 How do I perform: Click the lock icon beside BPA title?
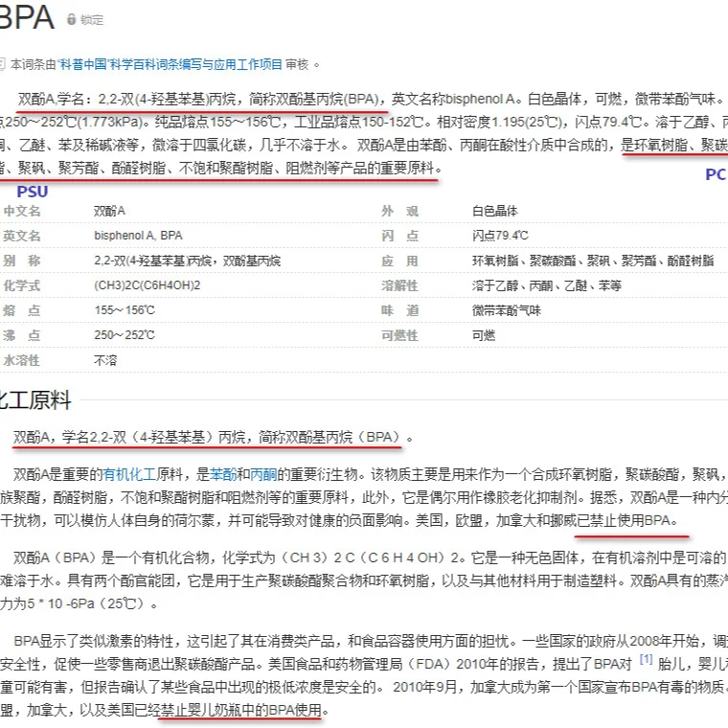[71, 19]
